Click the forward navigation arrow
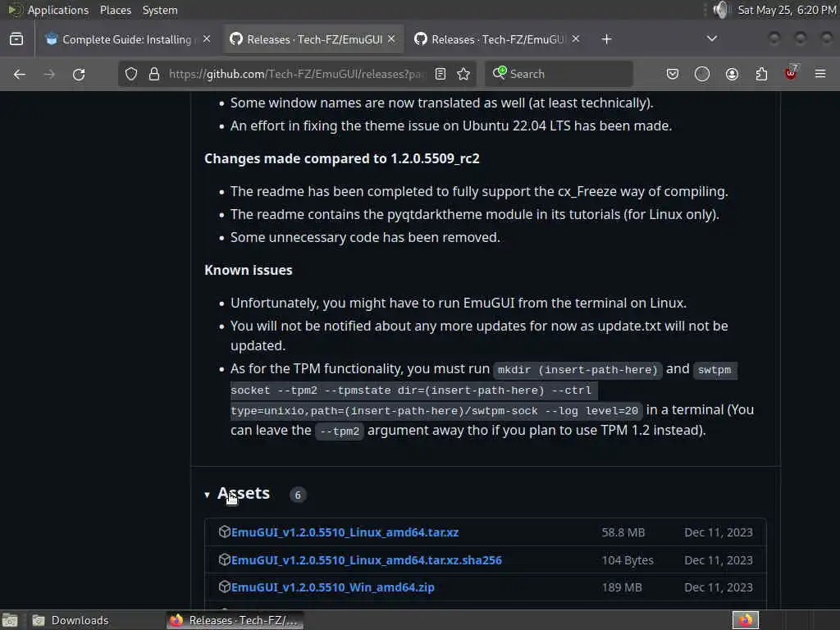The image size is (840, 630). click(x=48, y=74)
